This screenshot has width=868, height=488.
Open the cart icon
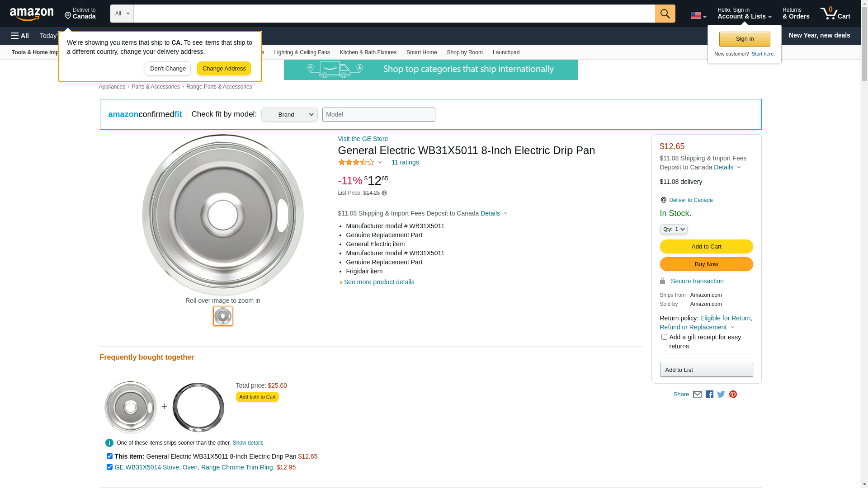pos(835,14)
